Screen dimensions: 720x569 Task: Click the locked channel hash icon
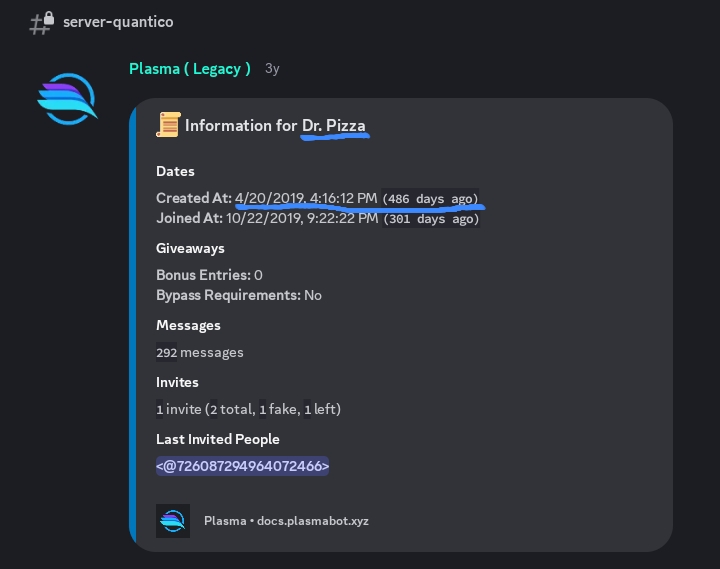pyautogui.click(x=40, y=23)
